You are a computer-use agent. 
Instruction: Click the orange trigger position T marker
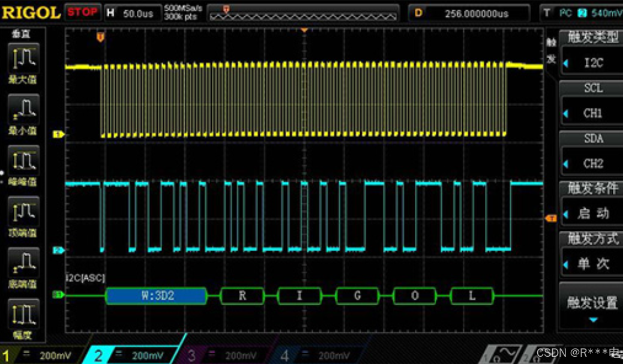[100, 37]
